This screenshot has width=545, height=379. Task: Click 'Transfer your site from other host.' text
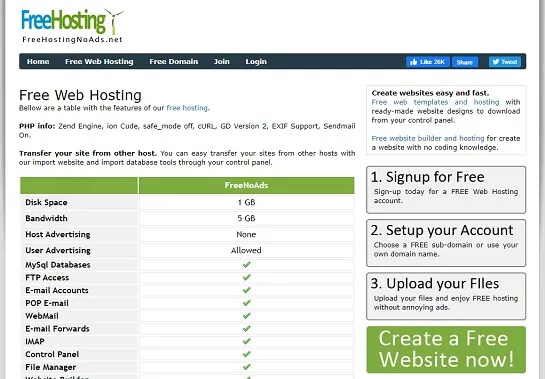click(88, 153)
